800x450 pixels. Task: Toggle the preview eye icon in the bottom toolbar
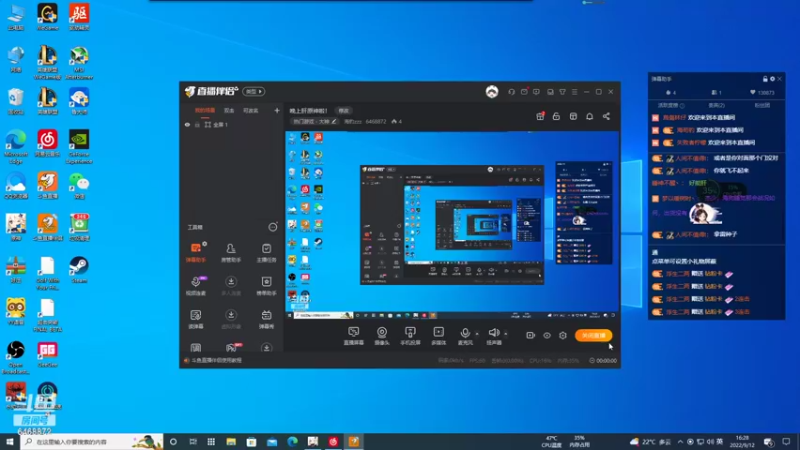click(547, 335)
